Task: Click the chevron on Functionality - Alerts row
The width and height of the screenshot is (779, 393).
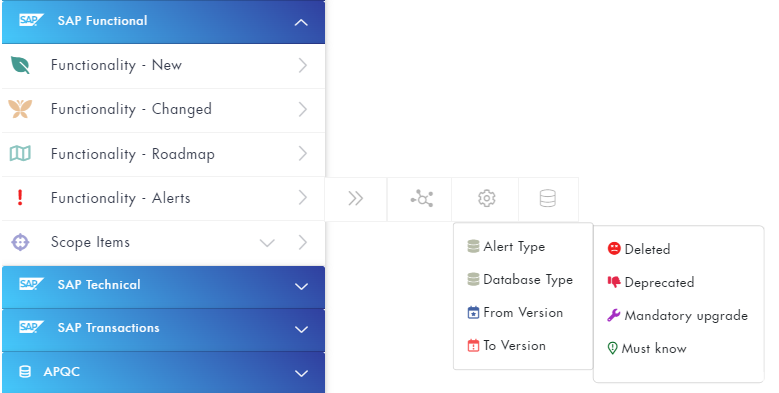Action: (x=303, y=198)
